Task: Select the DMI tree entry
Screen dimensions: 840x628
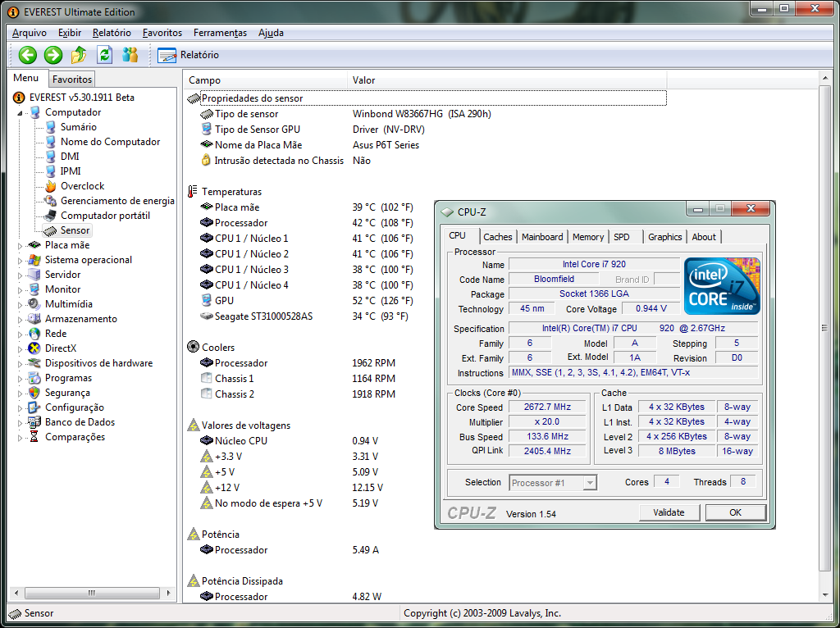Action: point(70,157)
